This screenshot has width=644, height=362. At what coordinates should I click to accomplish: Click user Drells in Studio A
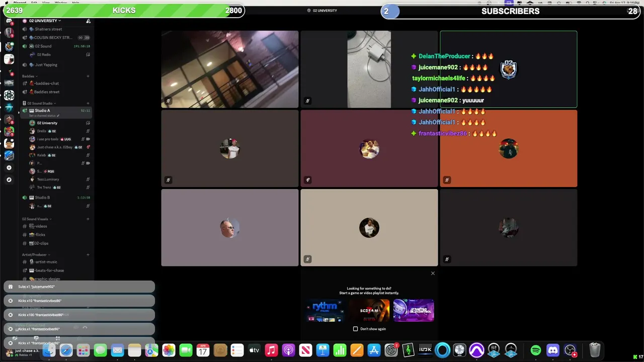click(59, 131)
